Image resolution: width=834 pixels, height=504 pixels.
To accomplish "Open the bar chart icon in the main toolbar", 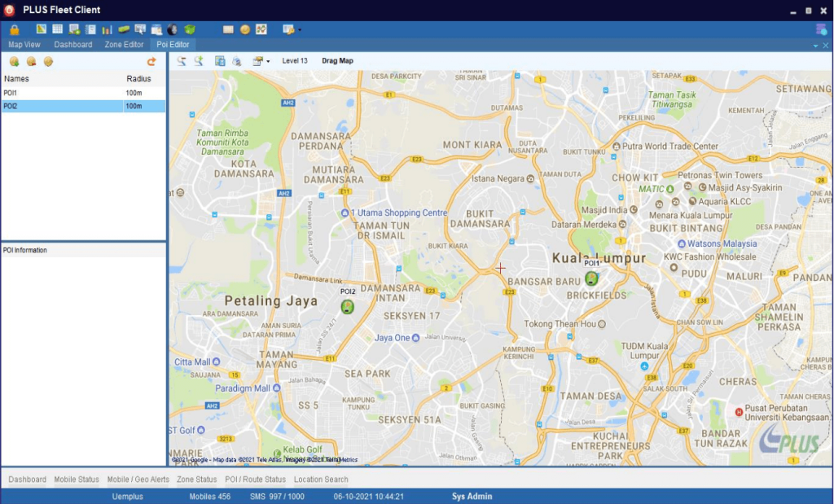I will [107, 29].
